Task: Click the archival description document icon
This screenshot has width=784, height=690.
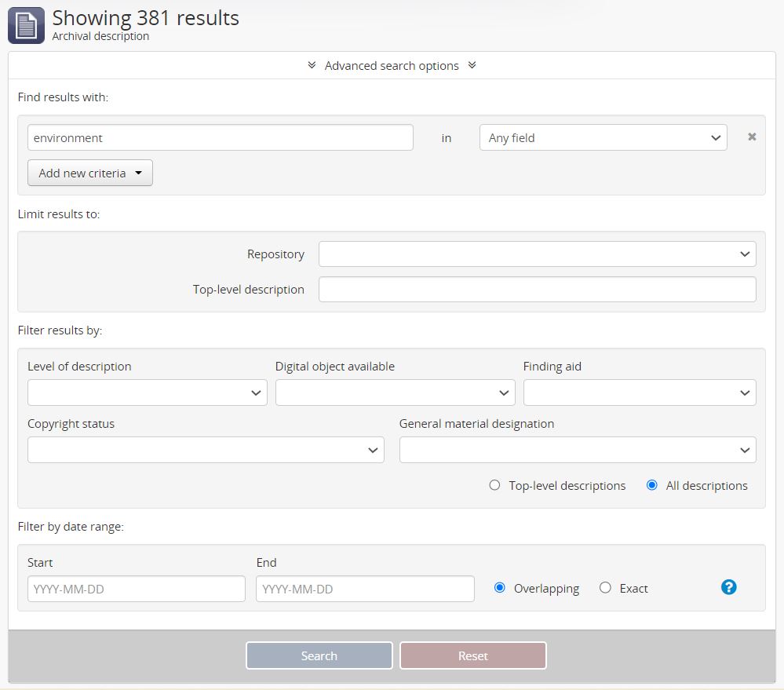Action: (26, 26)
